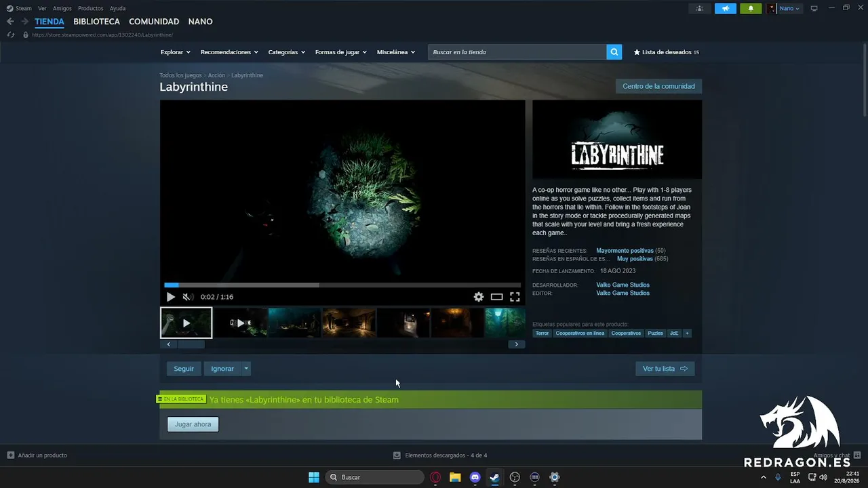Click the store search magnifier button
This screenshot has height=488, width=868.
[614, 52]
